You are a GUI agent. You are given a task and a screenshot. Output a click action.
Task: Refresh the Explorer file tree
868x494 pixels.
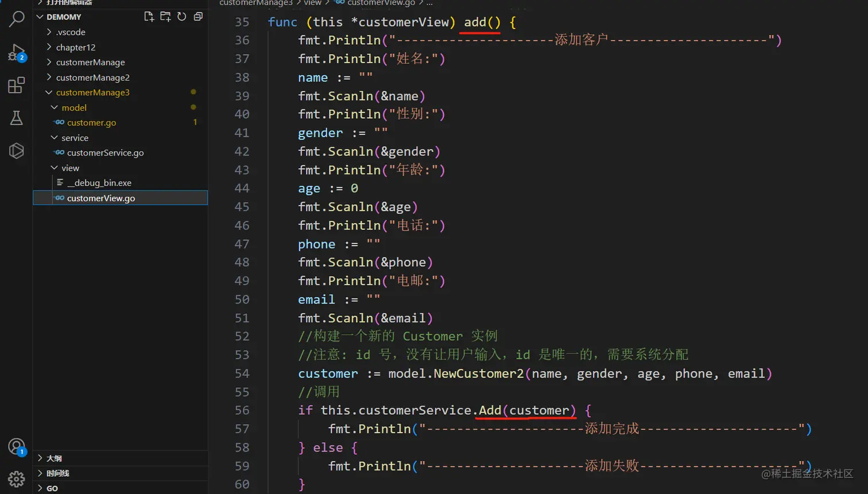[182, 17]
